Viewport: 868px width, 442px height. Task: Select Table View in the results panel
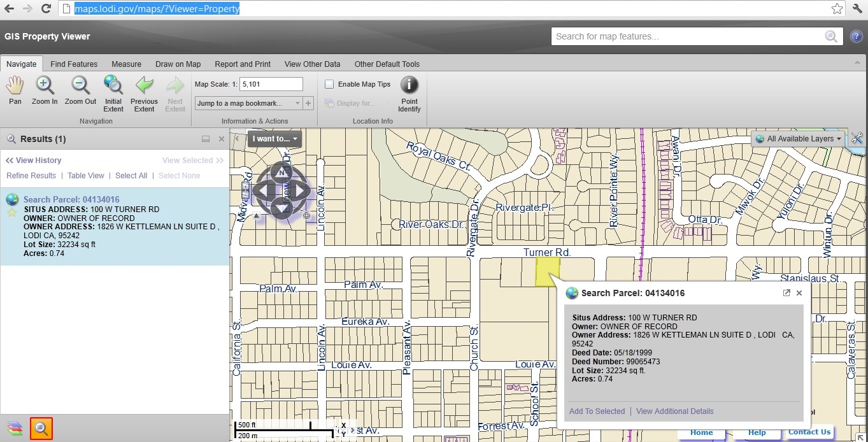tap(86, 176)
